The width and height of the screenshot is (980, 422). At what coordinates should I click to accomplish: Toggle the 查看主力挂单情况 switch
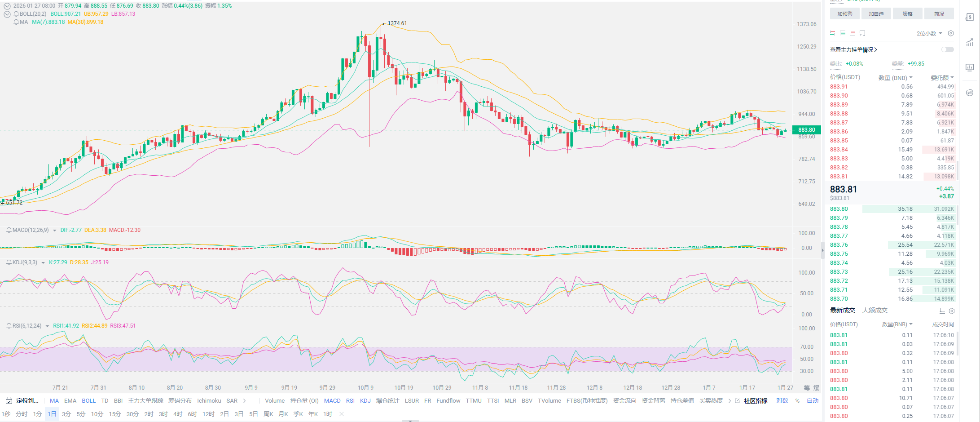[947, 49]
